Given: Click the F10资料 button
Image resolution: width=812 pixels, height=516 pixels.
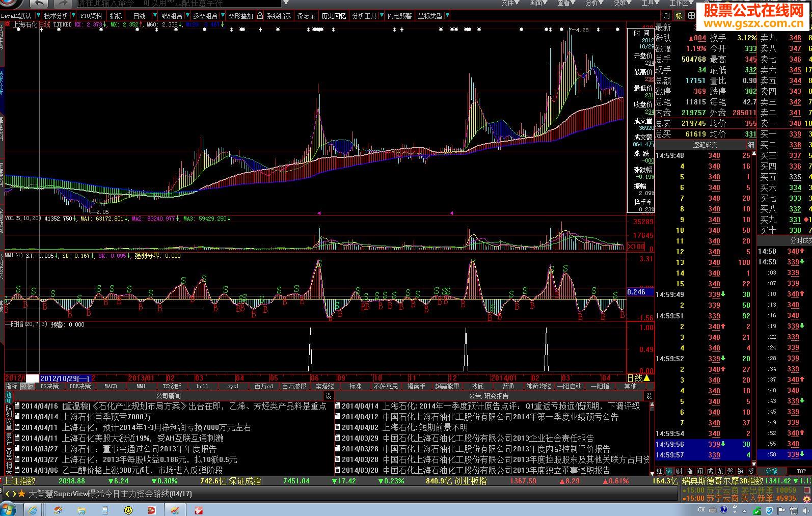Looking at the screenshot, I should (91, 16).
